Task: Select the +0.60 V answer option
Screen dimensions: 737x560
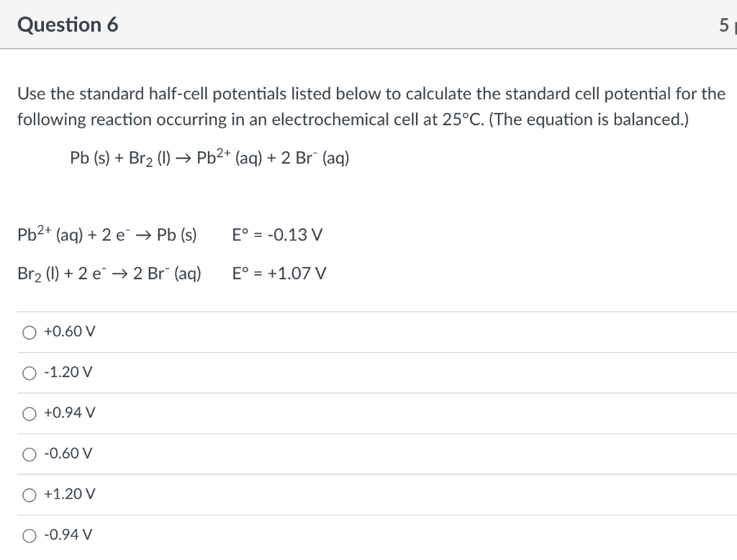Action: (29, 332)
